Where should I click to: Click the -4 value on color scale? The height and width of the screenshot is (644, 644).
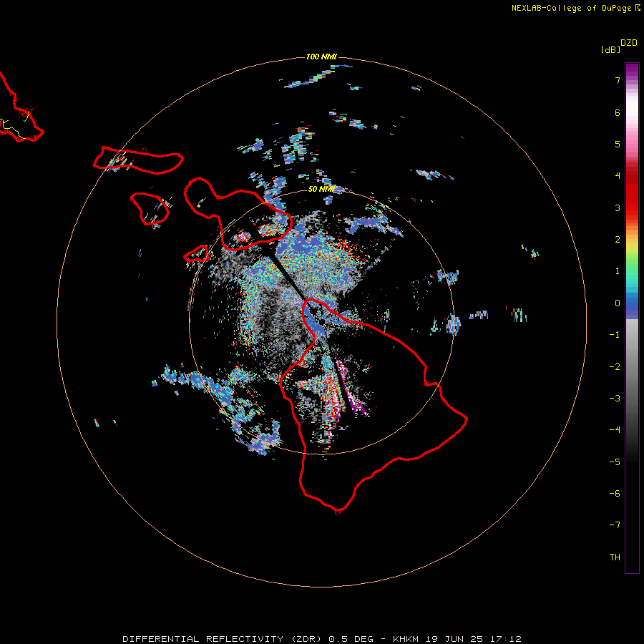615,429
